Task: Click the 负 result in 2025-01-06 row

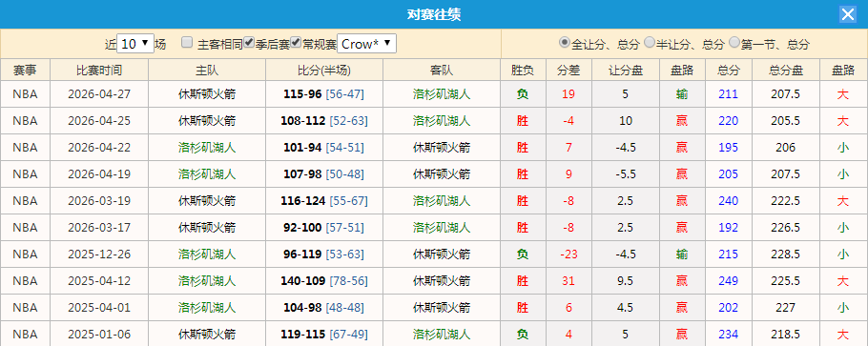Action: pos(523,334)
